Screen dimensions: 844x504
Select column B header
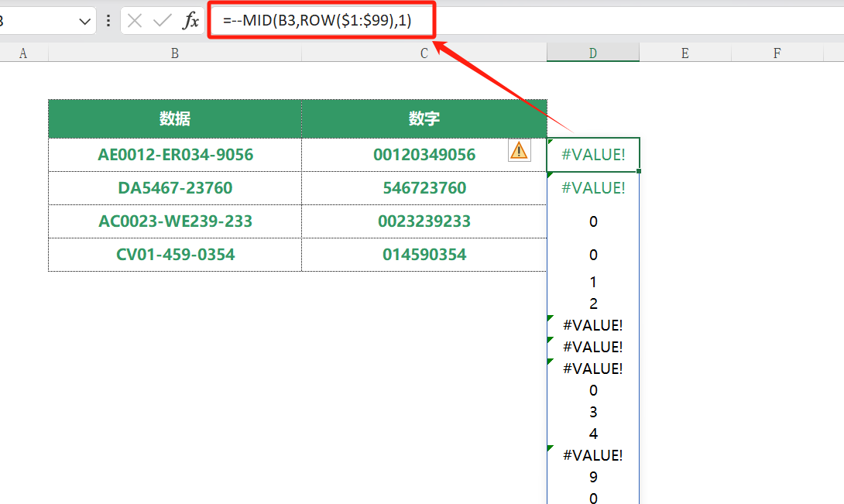click(175, 53)
